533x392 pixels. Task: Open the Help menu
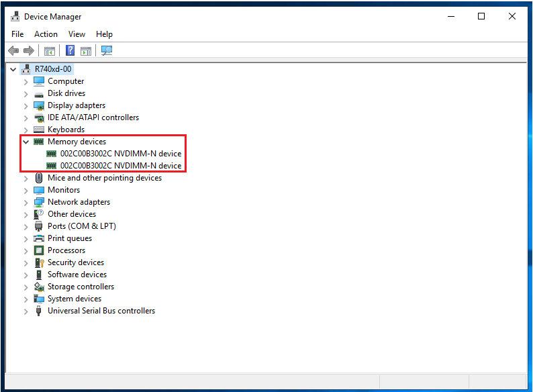click(104, 34)
